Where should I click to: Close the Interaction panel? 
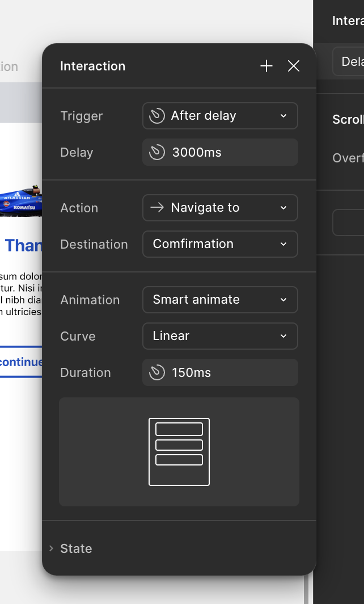click(294, 66)
